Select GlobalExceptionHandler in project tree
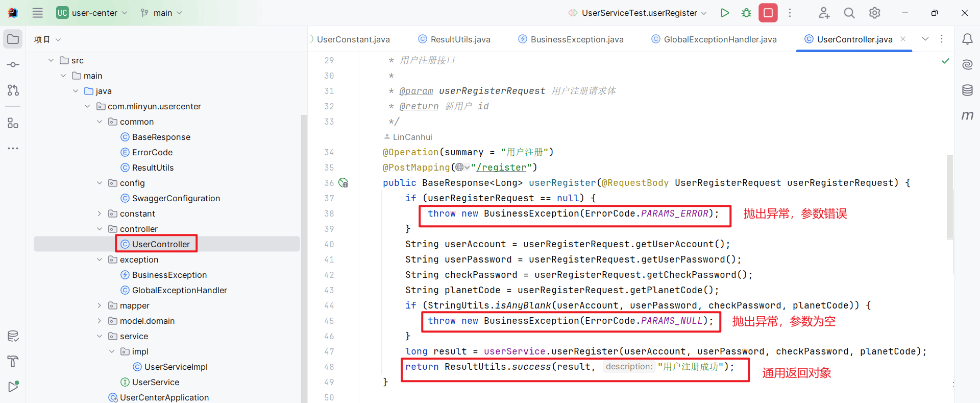Image resolution: width=980 pixels, height=403 pixels. pos(174,290)
